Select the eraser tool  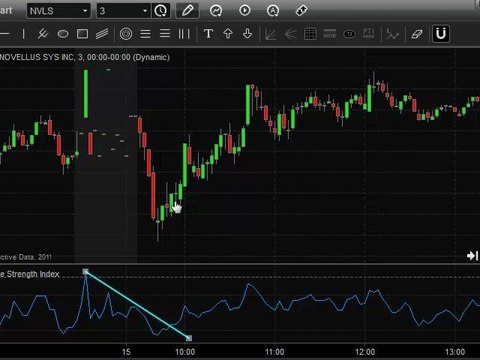[417, 34]
